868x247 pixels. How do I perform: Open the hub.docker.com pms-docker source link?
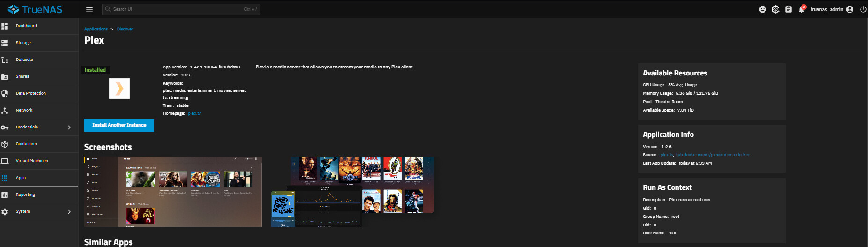712,155
